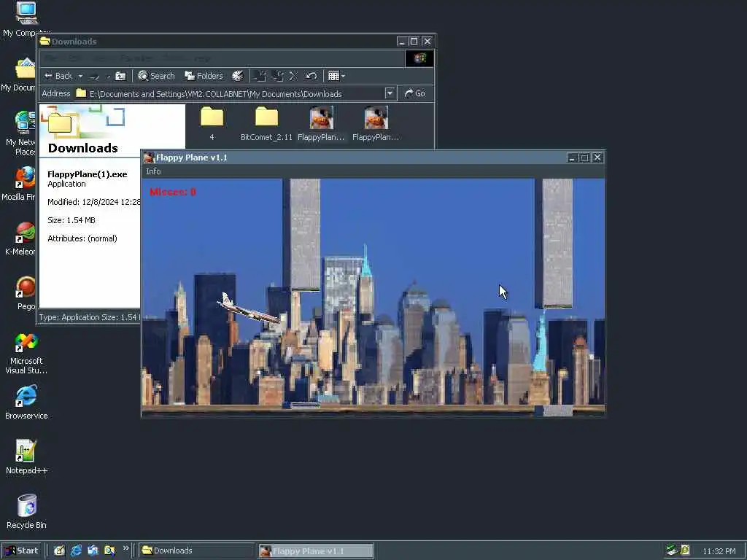Open the Browservice desktop shortcut
The height and width of the screenshot is (560, 747).
pyautogui.click(x=26, y=402)
